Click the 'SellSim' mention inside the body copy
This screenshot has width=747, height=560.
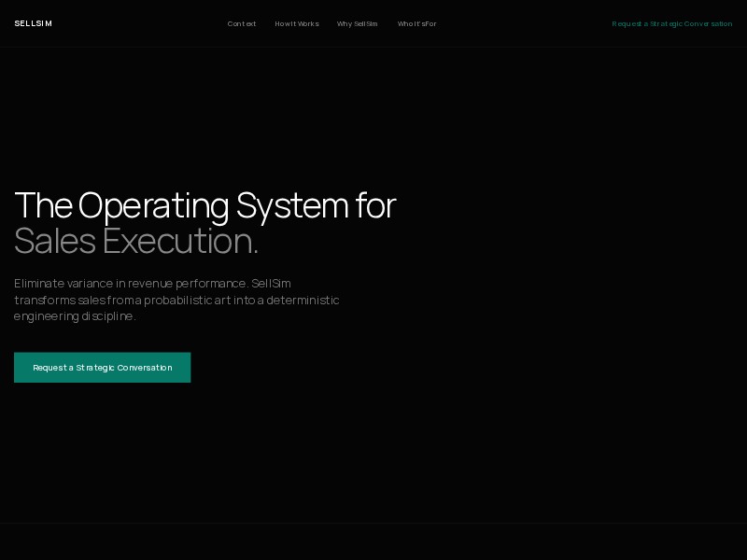(x=271, y=284)
